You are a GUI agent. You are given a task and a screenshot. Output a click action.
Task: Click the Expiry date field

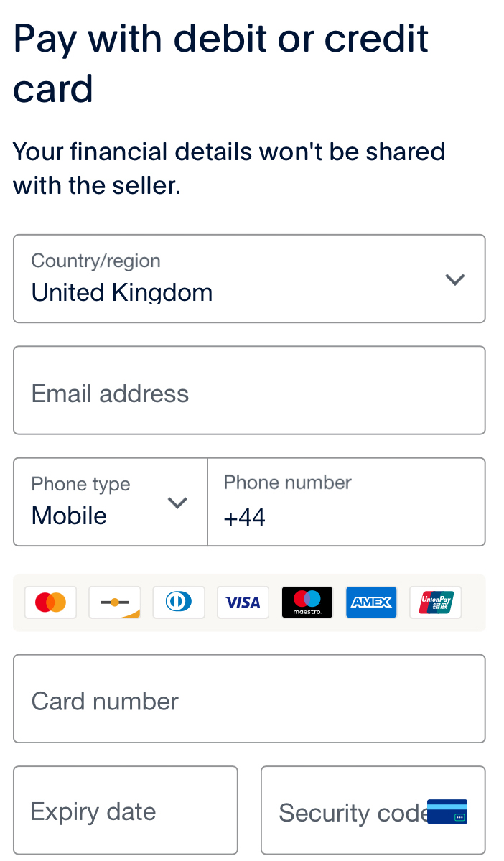point(125,810)
